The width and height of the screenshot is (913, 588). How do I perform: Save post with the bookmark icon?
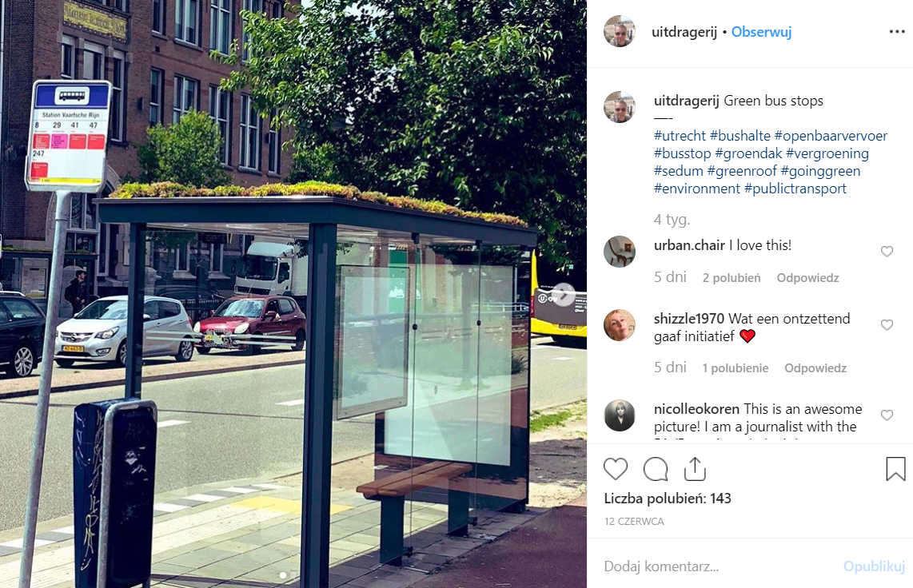pyautogui.click(x=895, y=469)
